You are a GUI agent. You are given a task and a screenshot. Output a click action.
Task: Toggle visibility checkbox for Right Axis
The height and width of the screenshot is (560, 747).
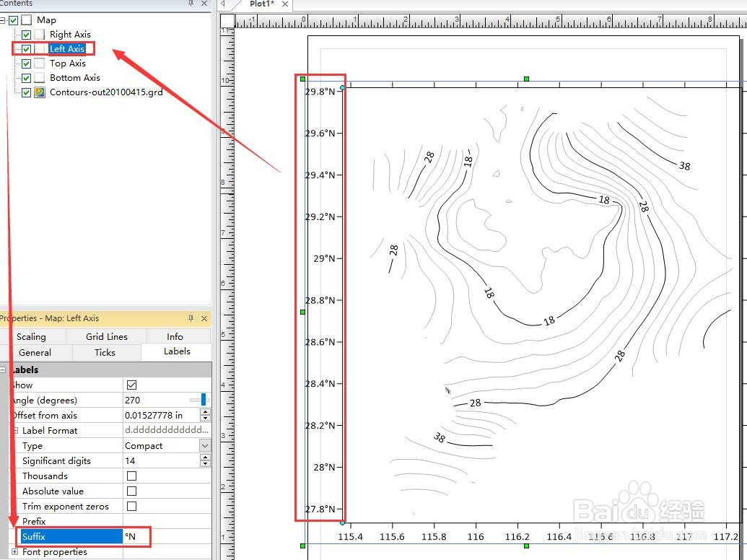pyautogui.click(x=26, y=35)
